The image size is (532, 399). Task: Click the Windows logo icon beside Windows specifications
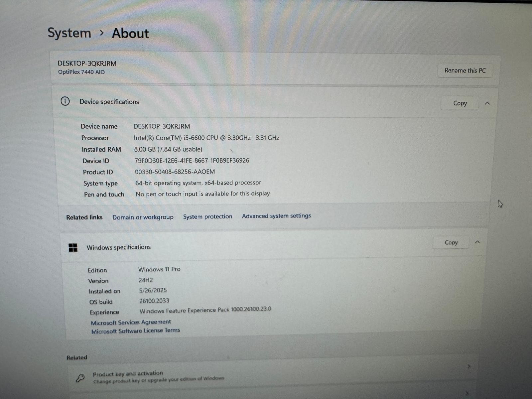(x=73, y=247)
